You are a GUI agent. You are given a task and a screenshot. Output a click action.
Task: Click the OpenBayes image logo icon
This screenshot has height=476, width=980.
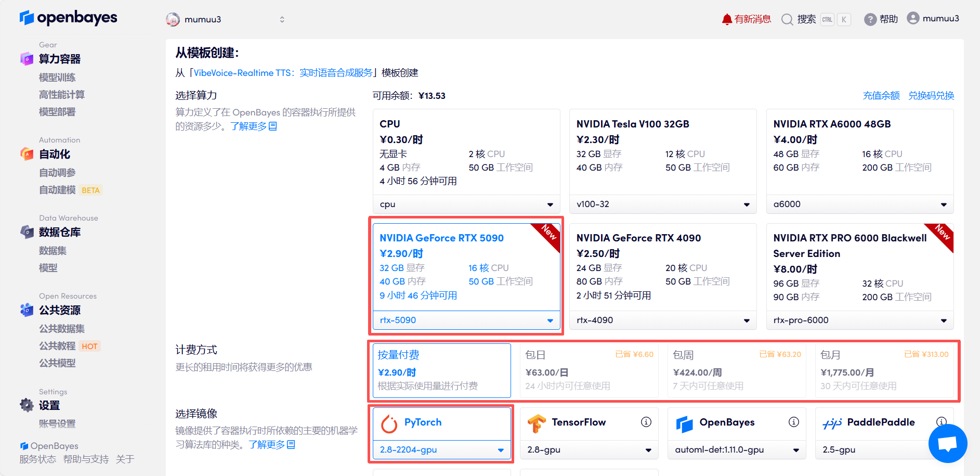click(x=684, y=424)
